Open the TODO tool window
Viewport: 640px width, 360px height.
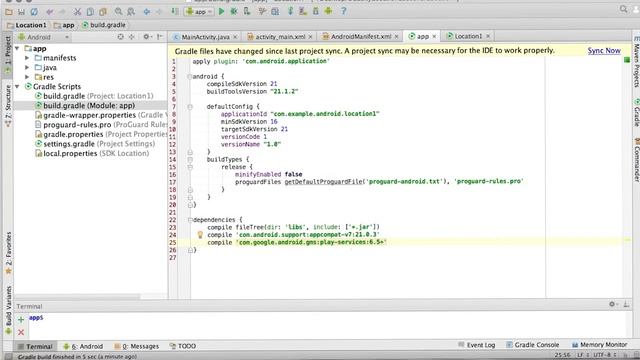183,346
